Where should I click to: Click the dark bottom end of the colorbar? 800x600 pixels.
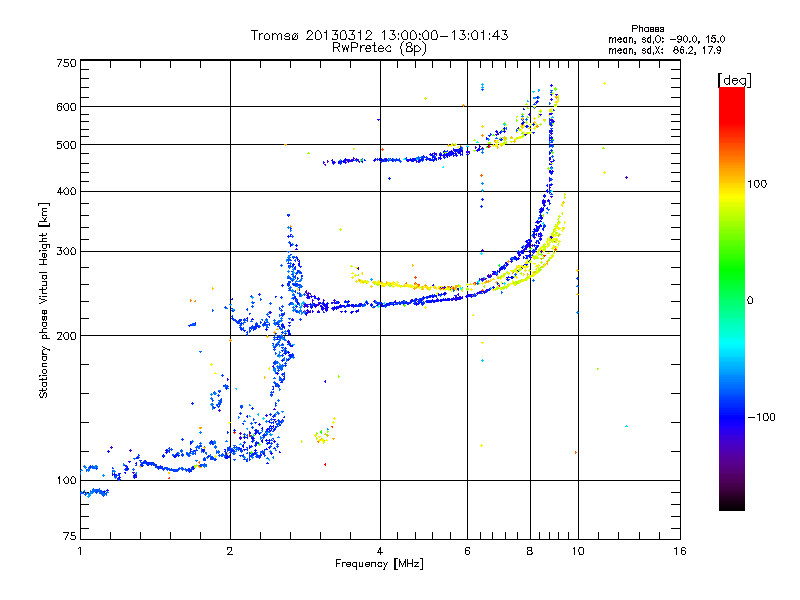tap(732, 503)
